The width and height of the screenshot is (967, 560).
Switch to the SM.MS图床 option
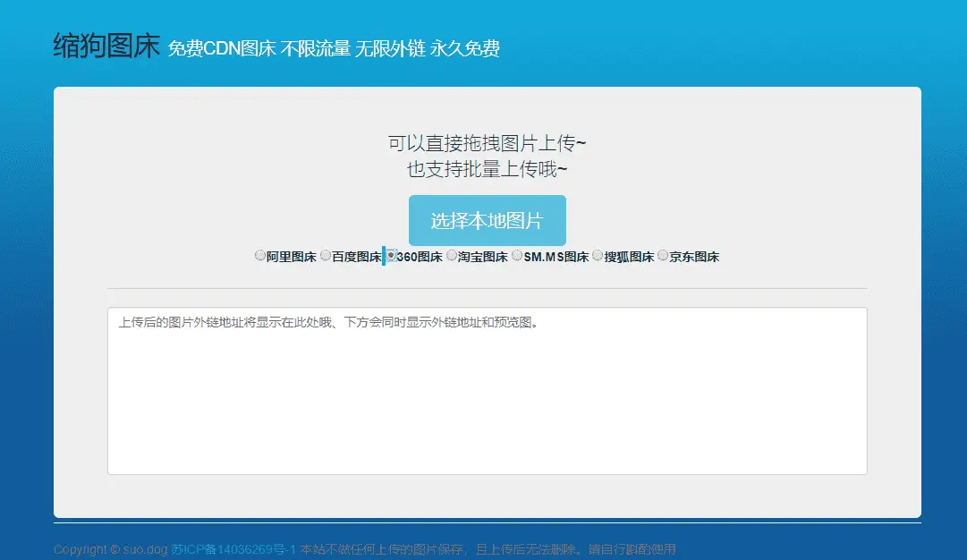[x=517, y=256]
